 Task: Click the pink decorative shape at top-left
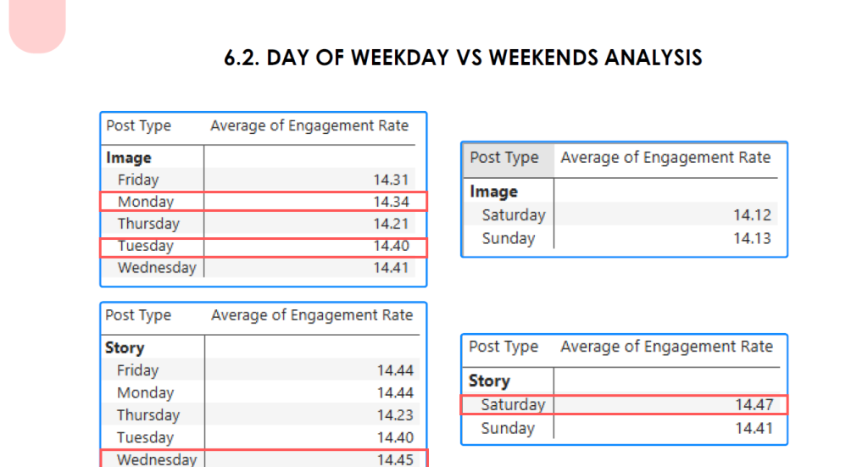[37, 25]
